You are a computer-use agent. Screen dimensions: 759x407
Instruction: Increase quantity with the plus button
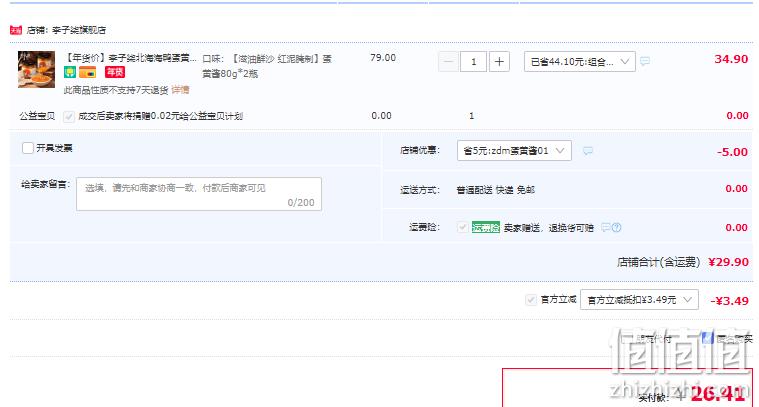pyautogui.click(x=500, y=62)
